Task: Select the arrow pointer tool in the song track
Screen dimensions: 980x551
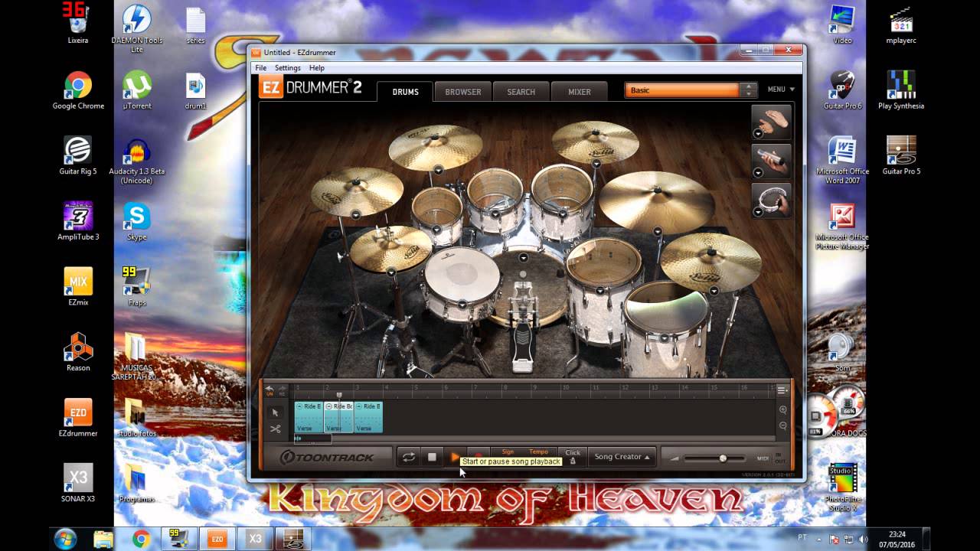Action: click(275, 412)
